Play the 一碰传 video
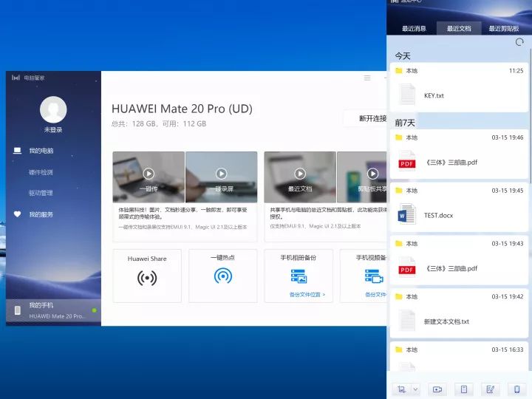Image resolution: width=532 pixels, height=399 pixels. [149, 174]
